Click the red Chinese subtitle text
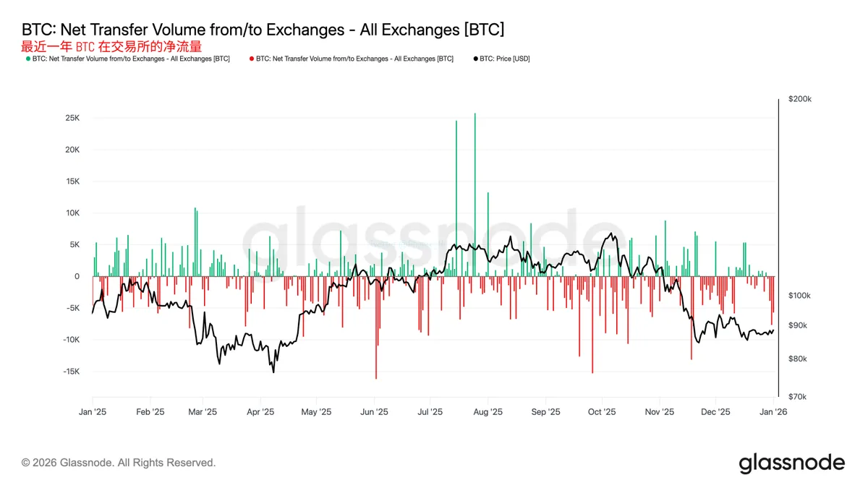This screenshot has height=488, width=868. (x=111, y=46)
